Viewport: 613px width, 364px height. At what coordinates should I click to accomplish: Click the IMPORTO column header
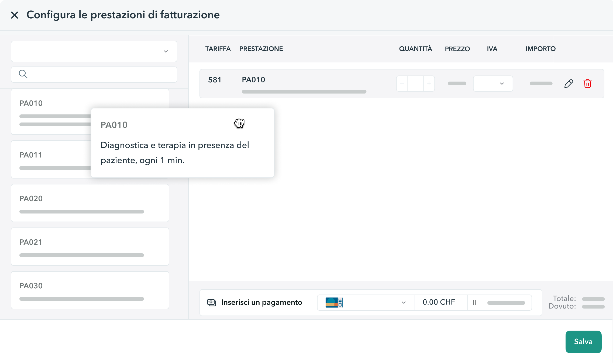pyautogui.click(x=540, y=49)
